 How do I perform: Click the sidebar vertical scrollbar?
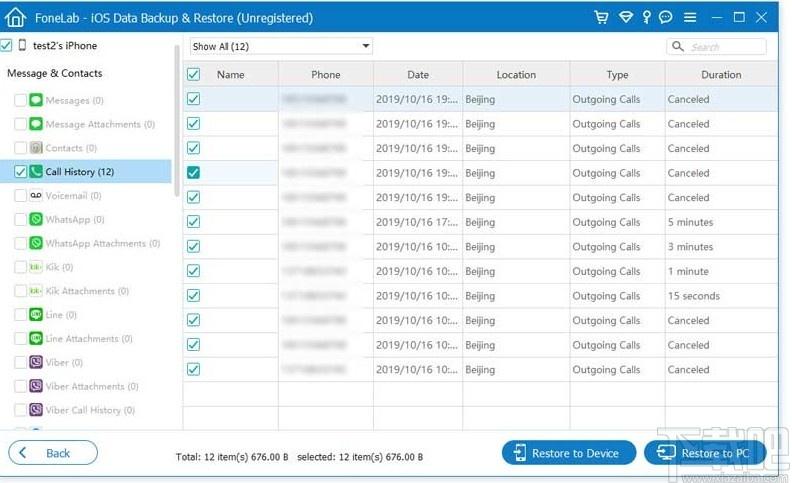[177, 121]
